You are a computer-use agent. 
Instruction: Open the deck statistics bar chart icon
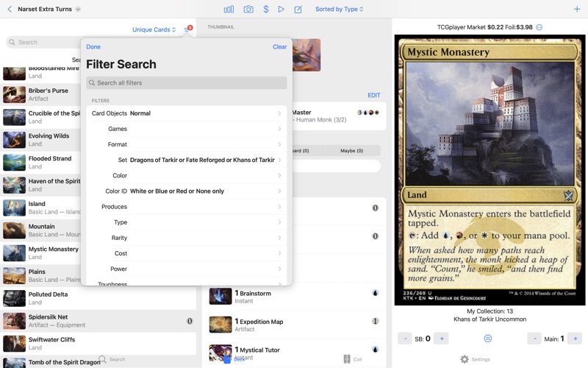(229, 9)
